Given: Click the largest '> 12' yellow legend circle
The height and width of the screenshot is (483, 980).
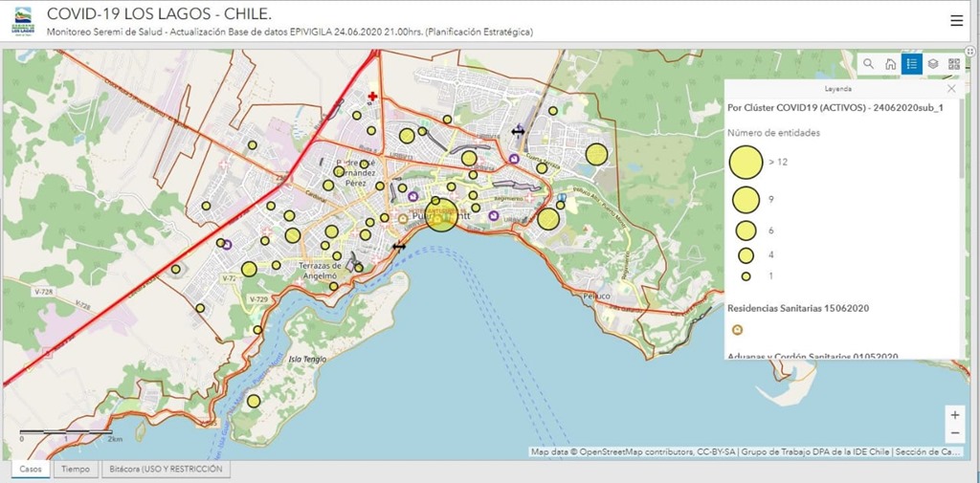Looking at the screenshot, I should click(x=746, y=162).
